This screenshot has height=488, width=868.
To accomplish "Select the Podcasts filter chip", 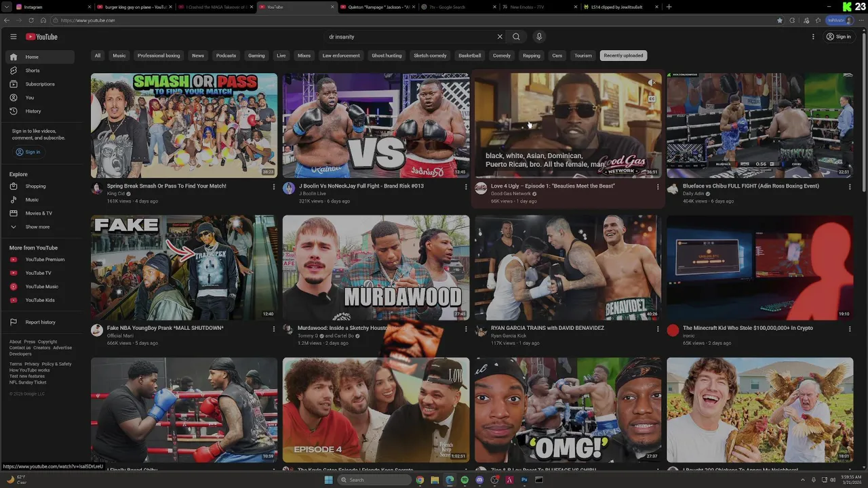I will point(226,56).
